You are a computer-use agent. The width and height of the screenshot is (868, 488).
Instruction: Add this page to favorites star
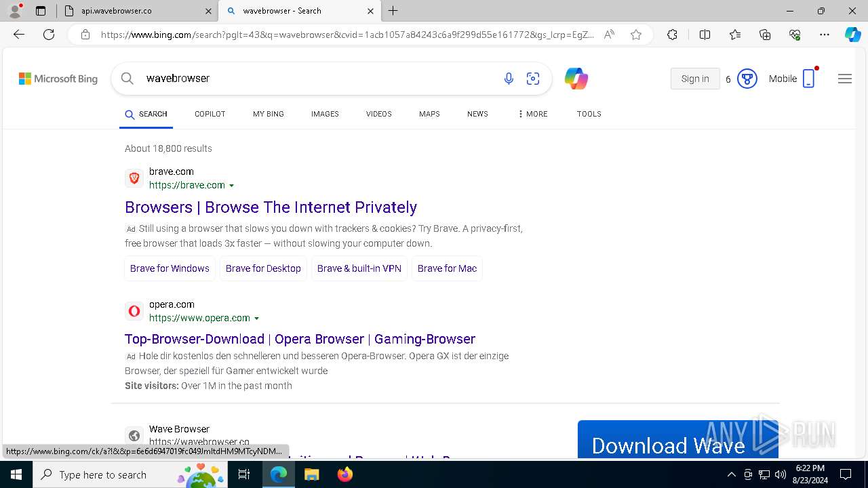coord(636,35)
